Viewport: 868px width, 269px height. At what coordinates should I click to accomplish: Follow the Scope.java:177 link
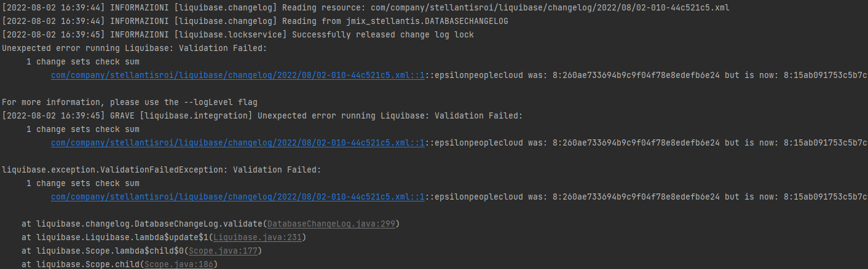223,251
